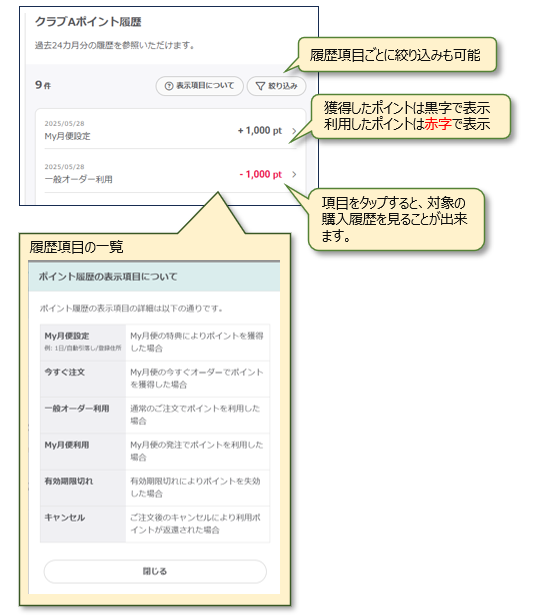This screenshot has height=615, width=534.
Task: Click the My月便利用 table row
Action: coord(155,451)
